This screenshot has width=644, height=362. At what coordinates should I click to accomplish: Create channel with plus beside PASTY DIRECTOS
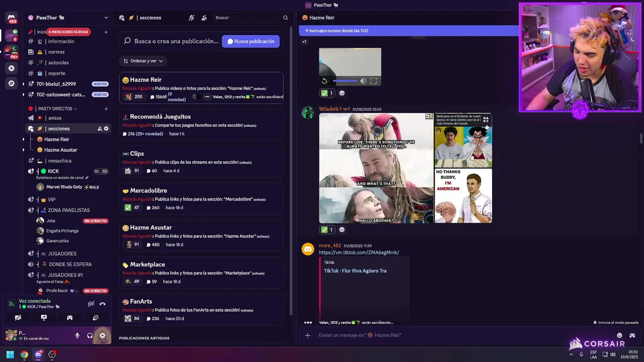(x=106, y=109)
